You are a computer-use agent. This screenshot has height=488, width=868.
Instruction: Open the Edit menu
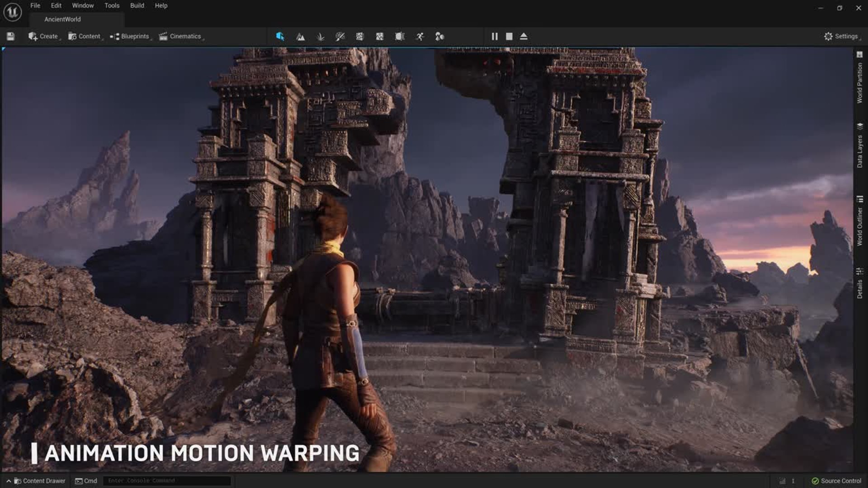click(x=56, y=5)
